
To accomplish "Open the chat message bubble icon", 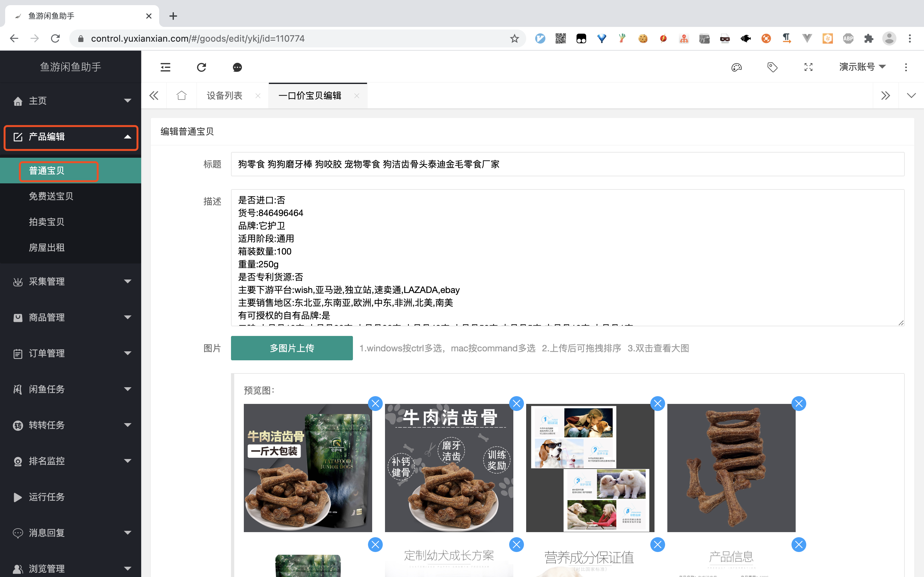I will (x=237, y=67).
